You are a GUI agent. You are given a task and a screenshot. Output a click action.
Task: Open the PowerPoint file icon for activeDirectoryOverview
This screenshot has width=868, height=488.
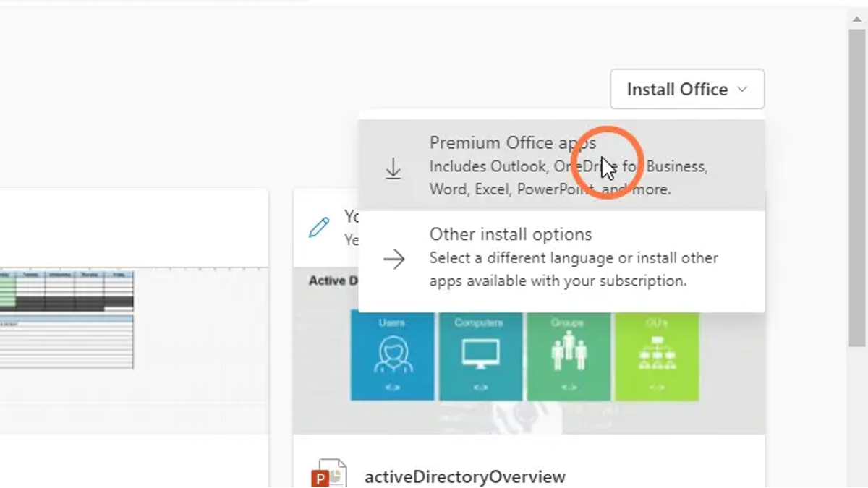coord(328,474)
